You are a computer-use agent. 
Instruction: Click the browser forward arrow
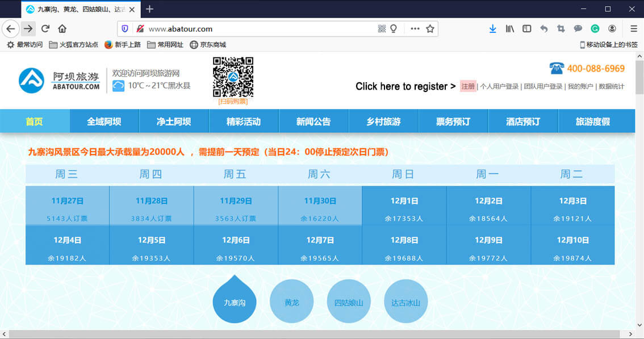point(28,29)
